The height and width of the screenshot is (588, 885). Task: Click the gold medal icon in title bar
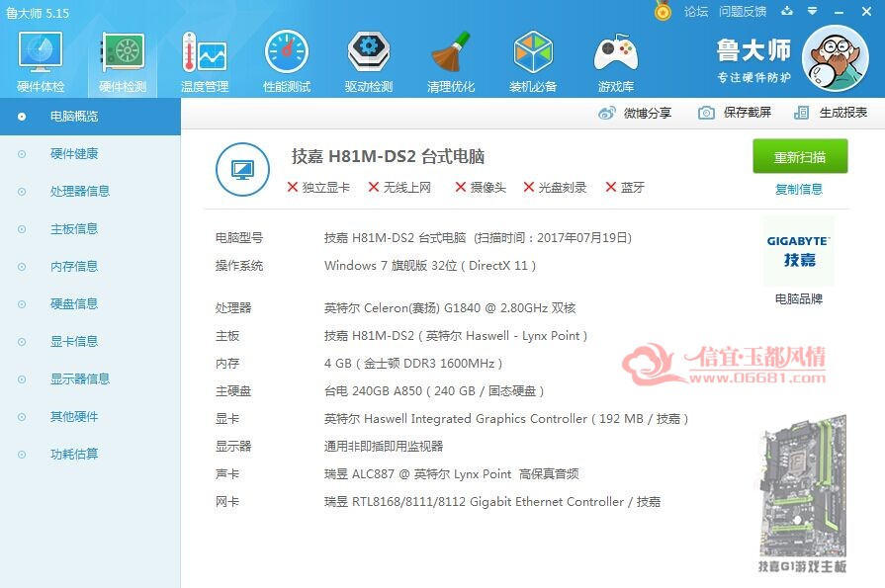click(x=664, y=11)
